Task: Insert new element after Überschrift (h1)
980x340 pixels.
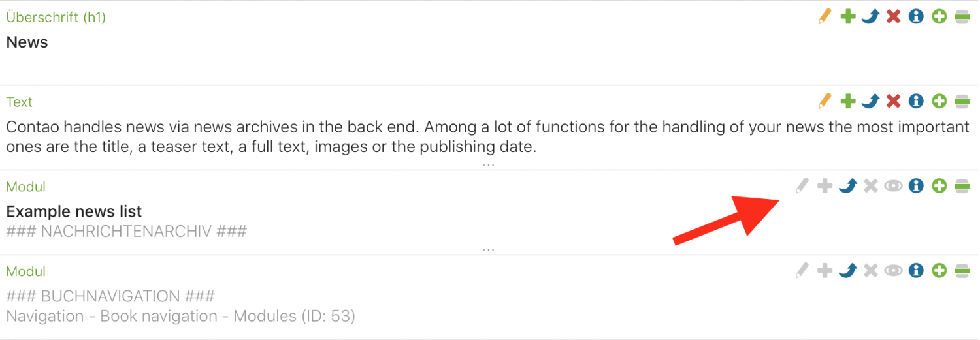Action: click(x=939, y=16)
